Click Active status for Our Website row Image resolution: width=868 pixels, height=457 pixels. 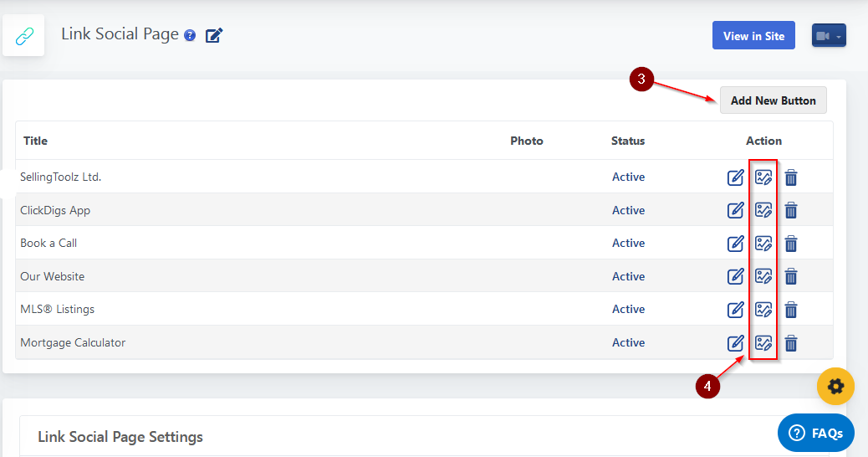pos(628,276)
